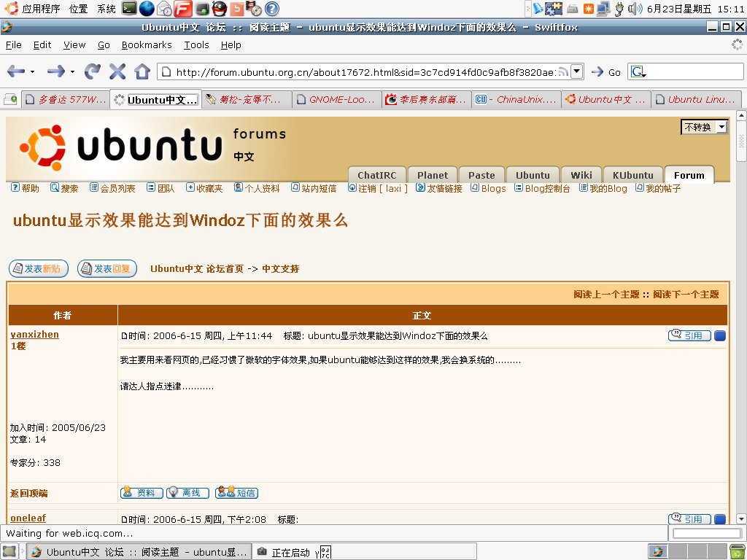Click the 正在启动 taskbar window entry

(364, 552)
